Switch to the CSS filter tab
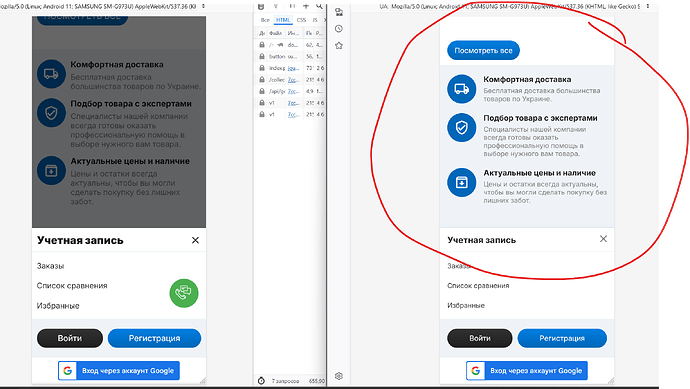The width and height of the screenshot is (690, 389). pos(301,20)
